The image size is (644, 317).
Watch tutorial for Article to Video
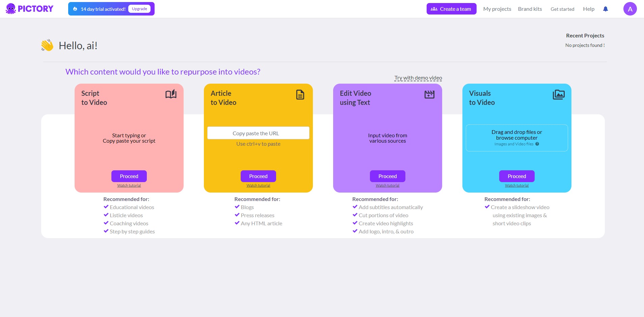(258, 185)
